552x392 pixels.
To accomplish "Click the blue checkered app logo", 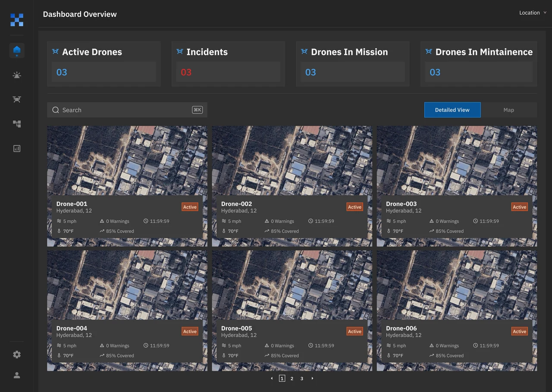I will pos(17,20).
